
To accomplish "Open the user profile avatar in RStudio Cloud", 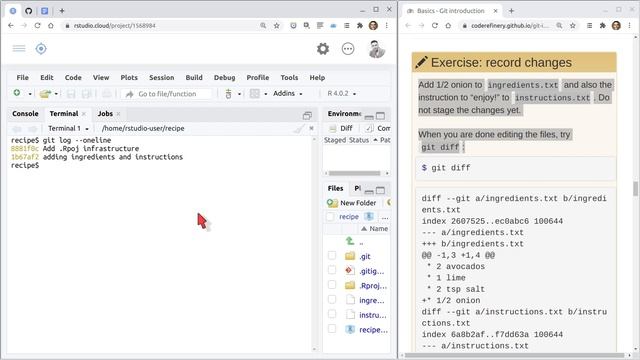I will (376, 49).
